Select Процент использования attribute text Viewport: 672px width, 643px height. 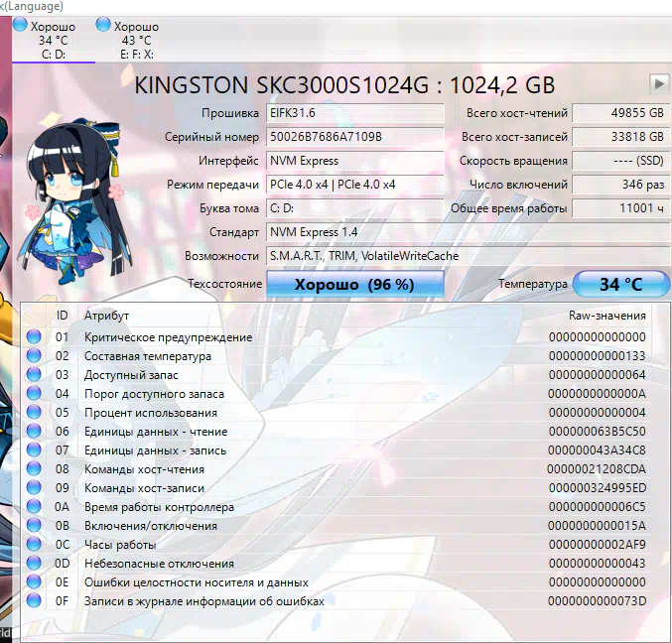pyautogui.click(x=151, y=413)
